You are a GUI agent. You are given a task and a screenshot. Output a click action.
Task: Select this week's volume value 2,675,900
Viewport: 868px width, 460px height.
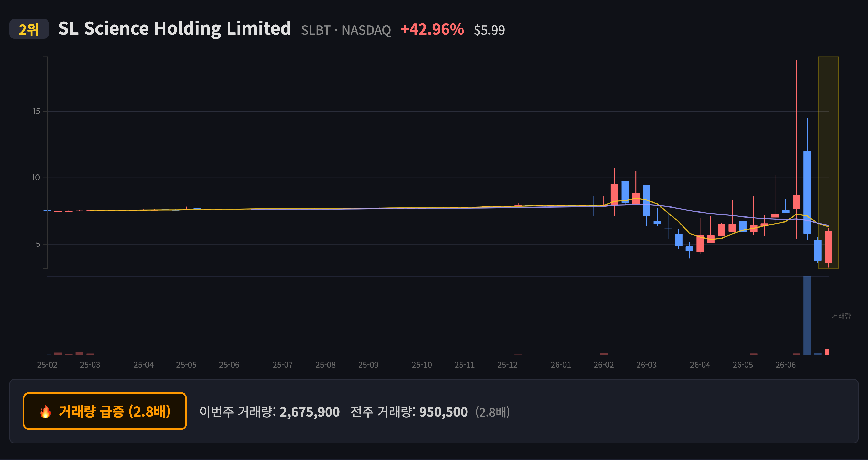pos(310,412)
